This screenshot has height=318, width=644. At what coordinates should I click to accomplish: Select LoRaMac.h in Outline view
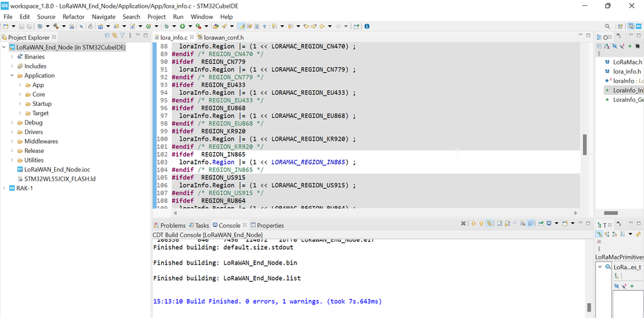(x=623, y=62)
